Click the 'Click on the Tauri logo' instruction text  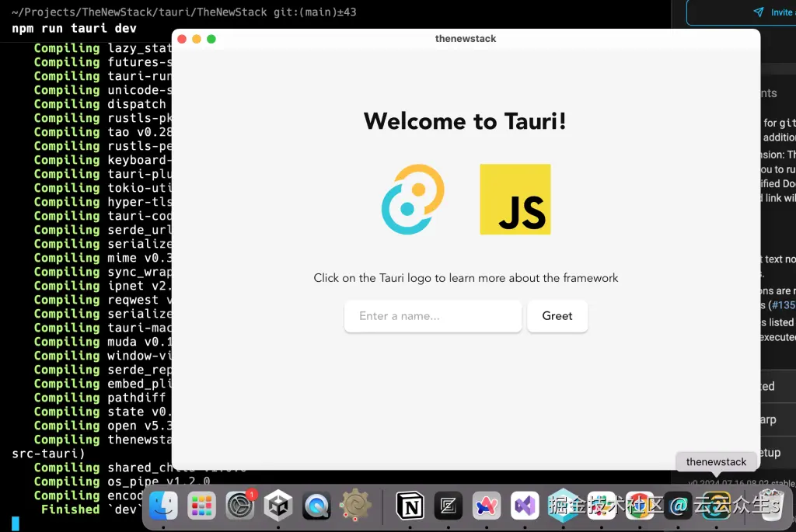(466, 278)
